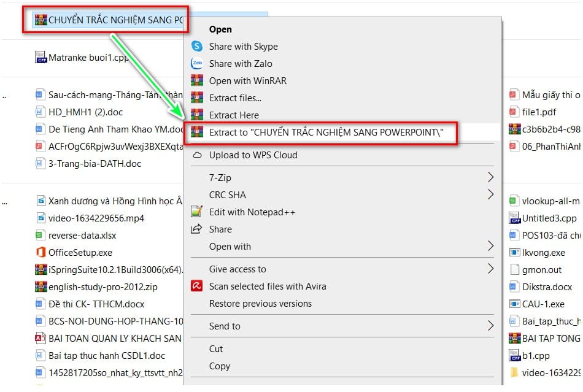Select the file Bai tap thuc hanh CSDL1.doc

100,356
